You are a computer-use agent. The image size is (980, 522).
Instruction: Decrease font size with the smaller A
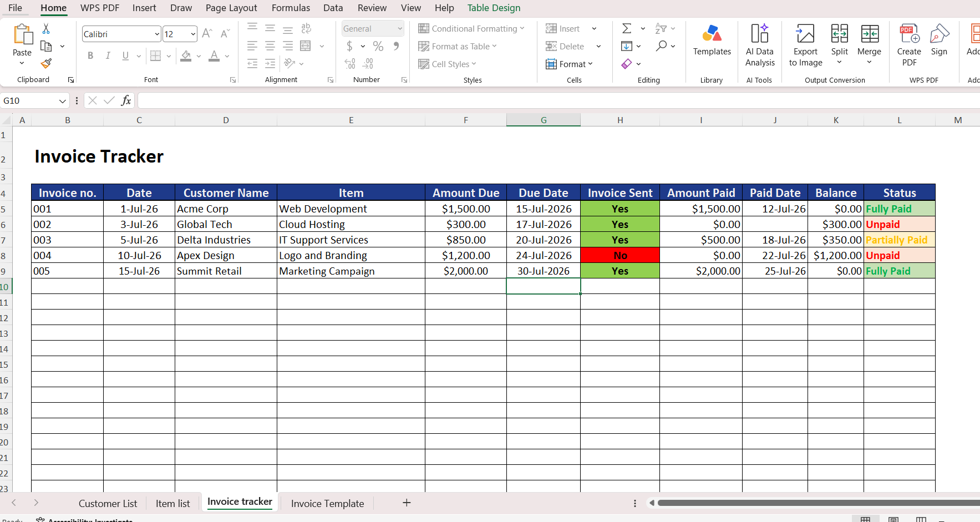click(x=225, y=34)
